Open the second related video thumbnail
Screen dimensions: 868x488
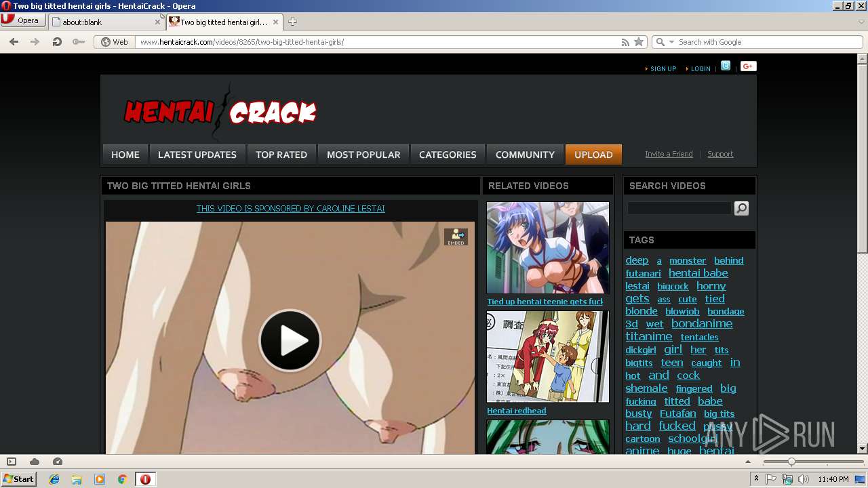pos(548,357)
